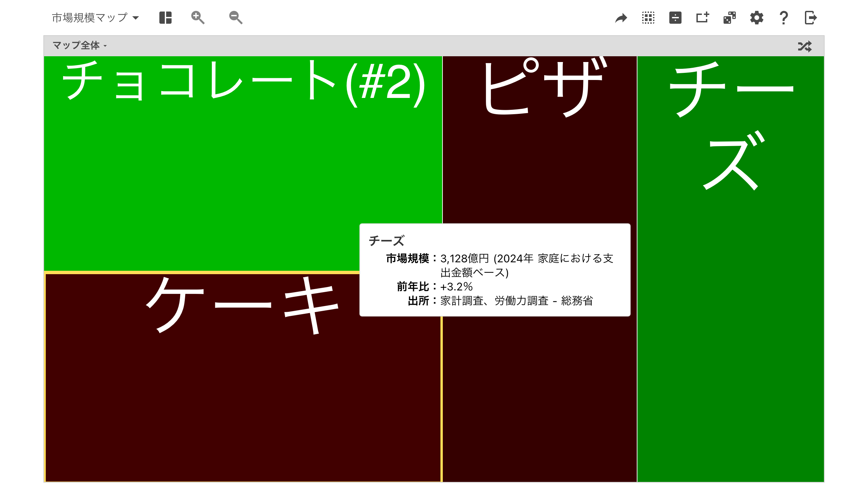Open the 市場規模マップ dropdown menu

coord(95,18)
